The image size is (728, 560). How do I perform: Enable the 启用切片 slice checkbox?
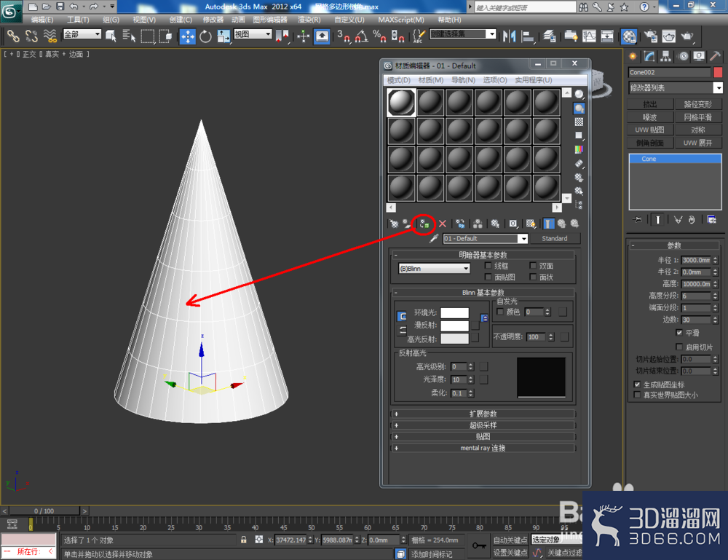pos(679,347)
